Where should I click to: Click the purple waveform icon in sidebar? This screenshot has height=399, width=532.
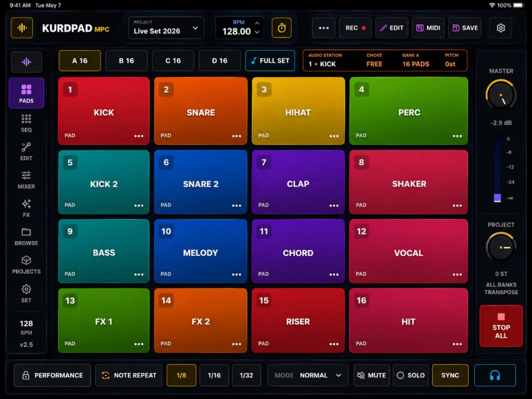click(x=27, y=62)
